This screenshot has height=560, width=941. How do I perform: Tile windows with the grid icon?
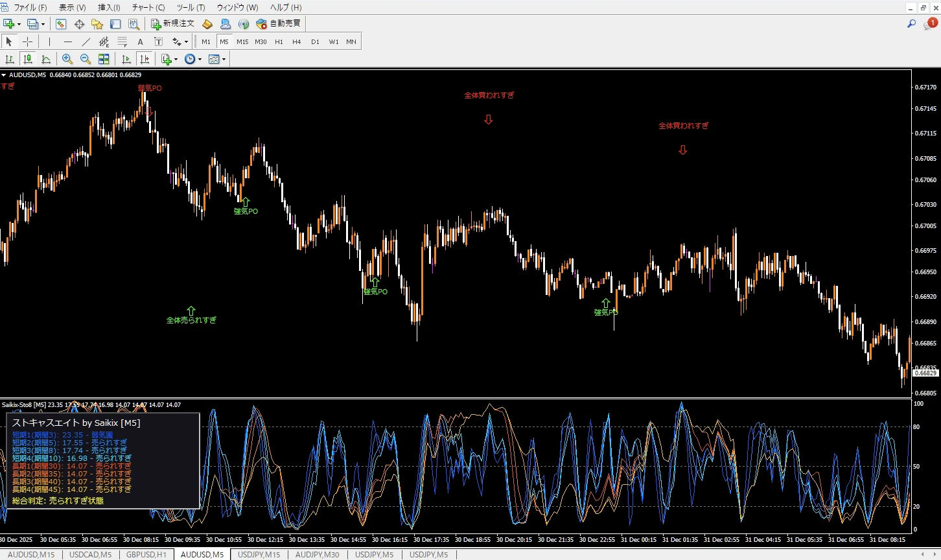104,59
